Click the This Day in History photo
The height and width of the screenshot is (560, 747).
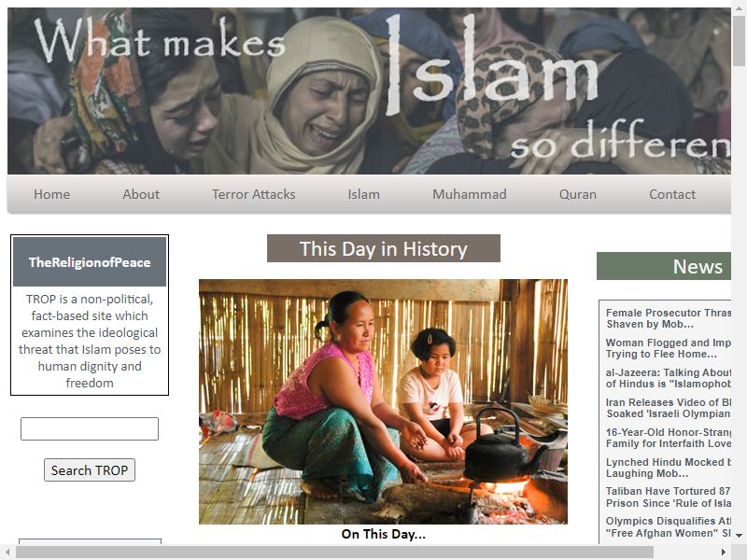click(383, 401)
